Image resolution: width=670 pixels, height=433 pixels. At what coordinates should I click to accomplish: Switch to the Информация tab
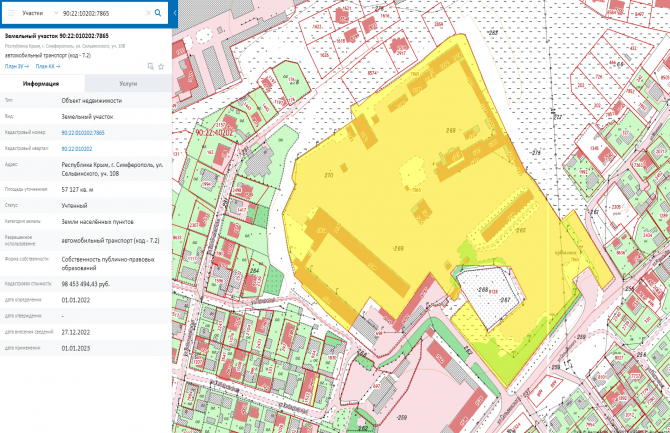tap(41, 84)
